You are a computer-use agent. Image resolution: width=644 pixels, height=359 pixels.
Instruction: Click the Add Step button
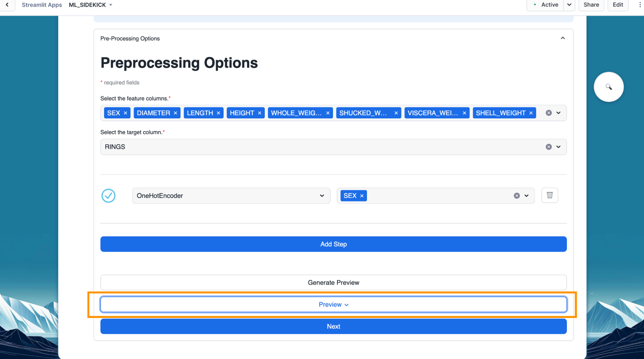click(x=333, y=244)
